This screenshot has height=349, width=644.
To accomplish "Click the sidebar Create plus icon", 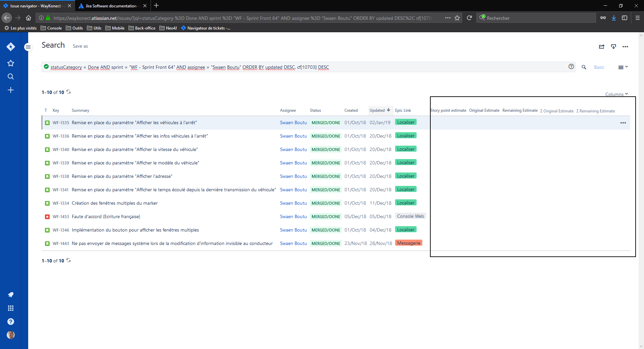I will pos(11,90).
